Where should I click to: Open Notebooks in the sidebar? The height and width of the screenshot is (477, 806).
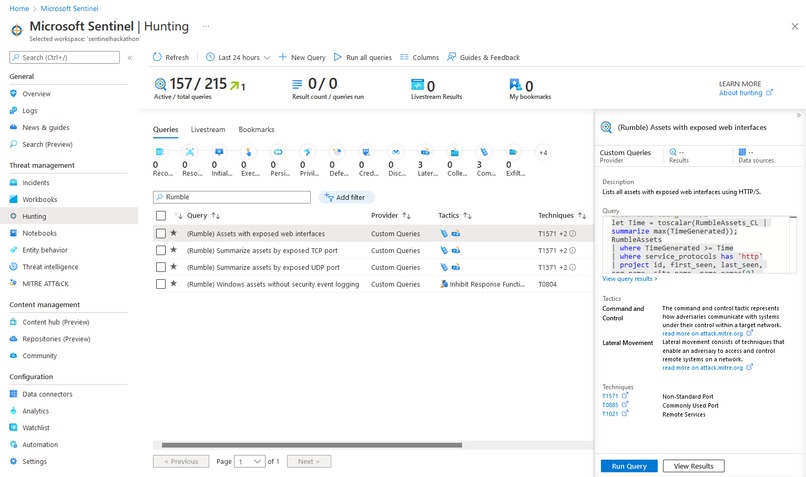40,233
